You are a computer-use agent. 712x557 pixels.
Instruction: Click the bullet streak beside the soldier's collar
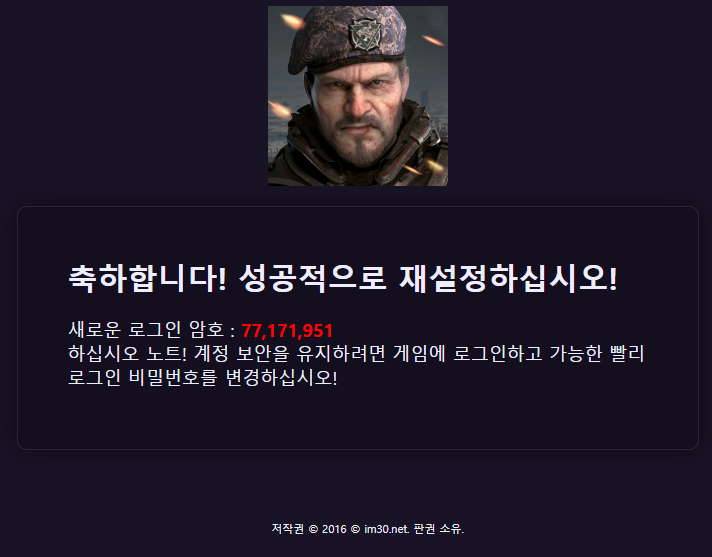click(x=280, y=109)
